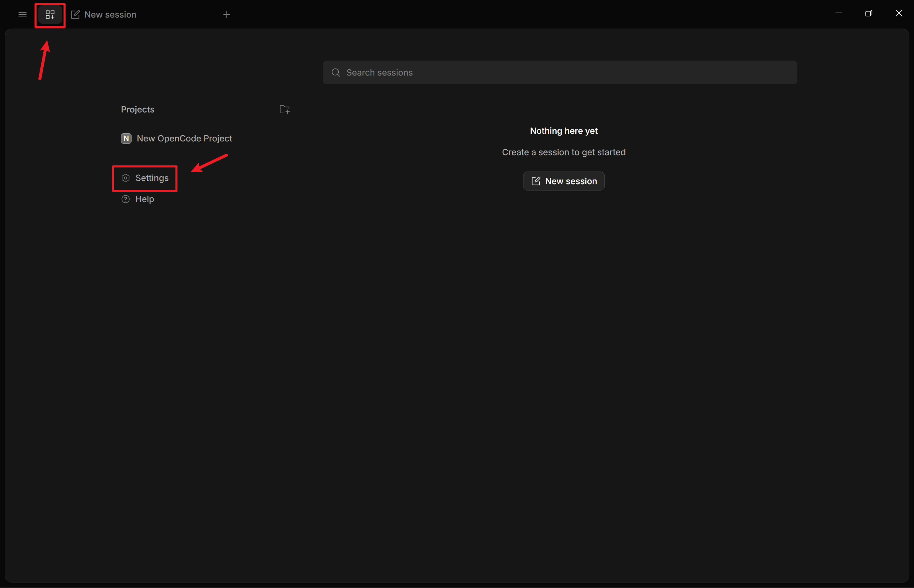
Task: Click 'Create a session to get started'
Action: (563, 152)
